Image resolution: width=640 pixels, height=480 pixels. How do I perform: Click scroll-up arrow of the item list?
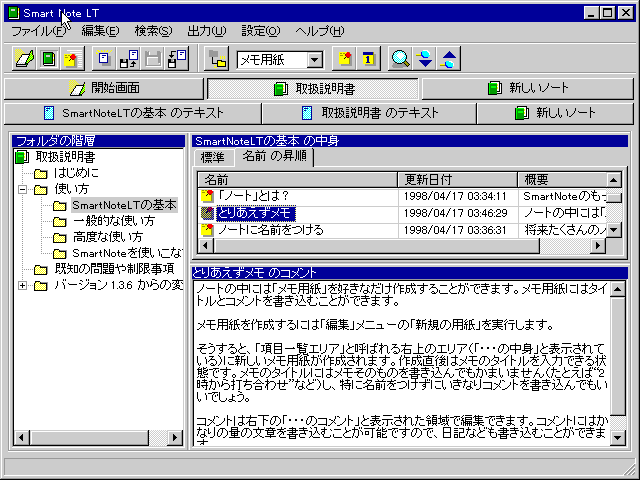[614, 180]
